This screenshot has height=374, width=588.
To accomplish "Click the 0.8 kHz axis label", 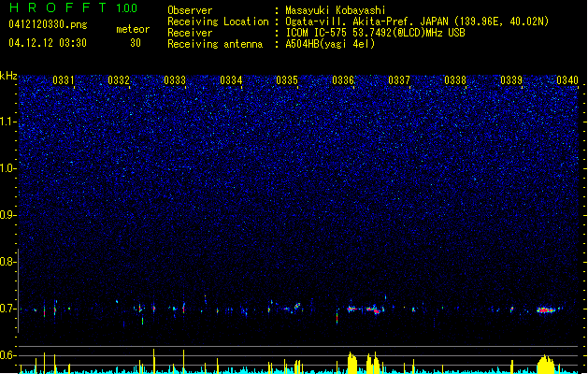I will click(x=8, y=262).
